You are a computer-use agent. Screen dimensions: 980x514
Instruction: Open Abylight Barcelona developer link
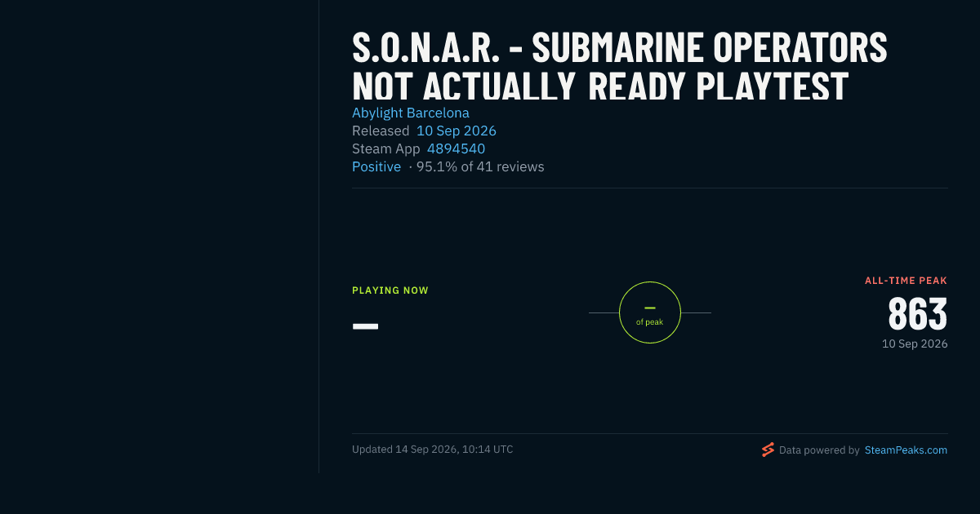411,113
